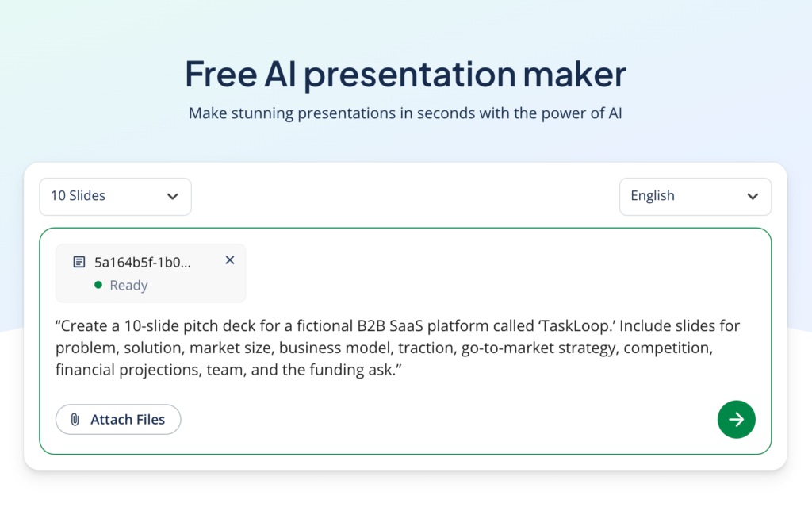This screenshot has width=812, height=515.
Task: Click the chevron on the 10 Slides selector
Action: pyautogui.click(x=173, y=196)
